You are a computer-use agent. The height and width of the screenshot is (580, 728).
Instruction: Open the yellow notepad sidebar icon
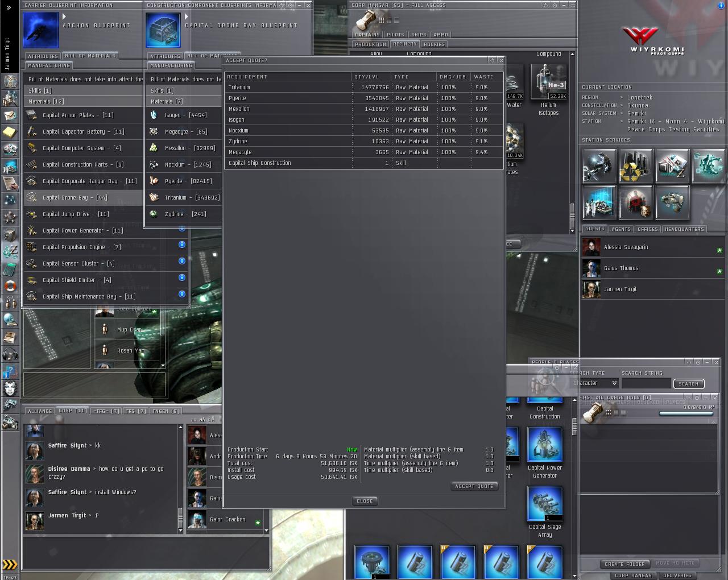pos(10,132)
